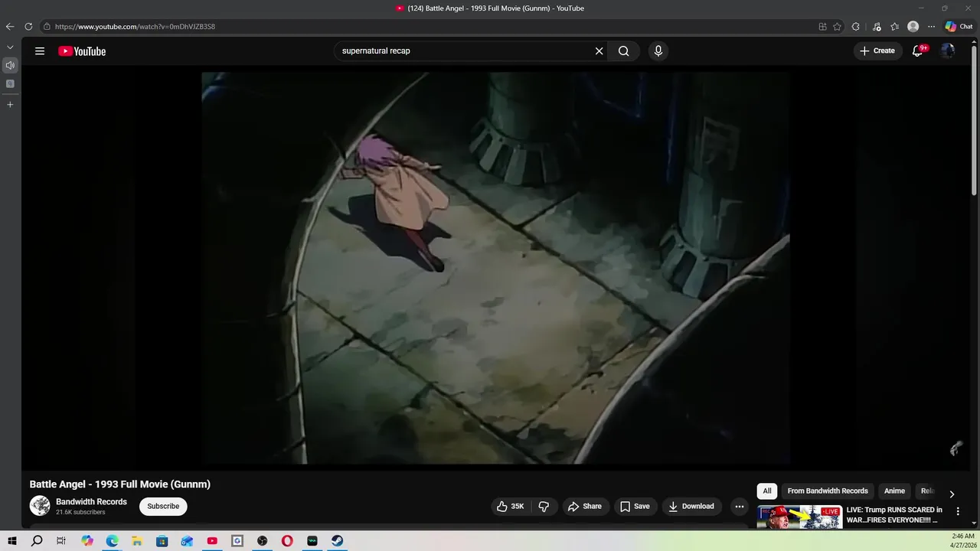
Task: Reload the page
Action: pos(28,27)
